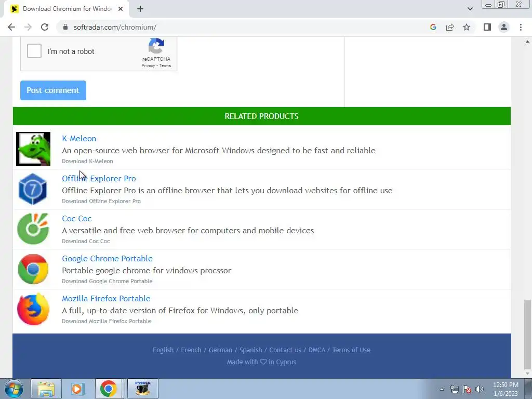The image size is (532, 399).
Task: Open the reCAPTCHA Privacy link
Action: 148,65
